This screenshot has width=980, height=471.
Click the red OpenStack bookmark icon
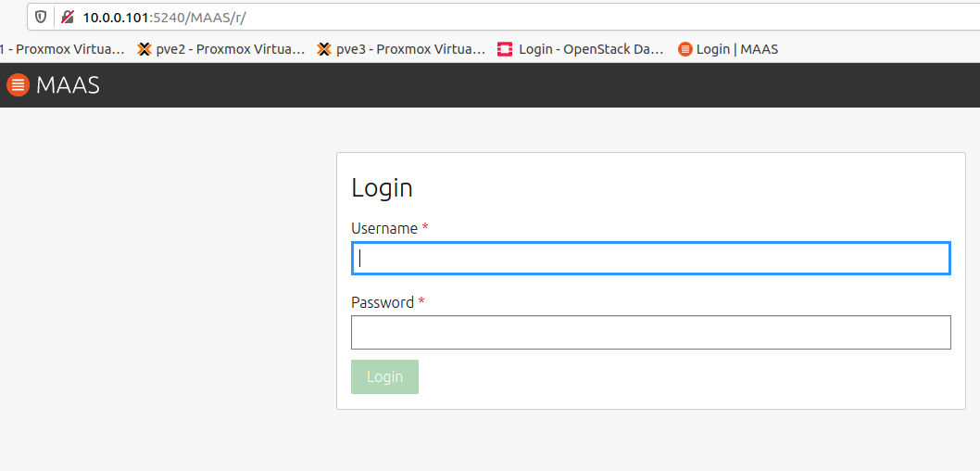[x=505, y=49]
